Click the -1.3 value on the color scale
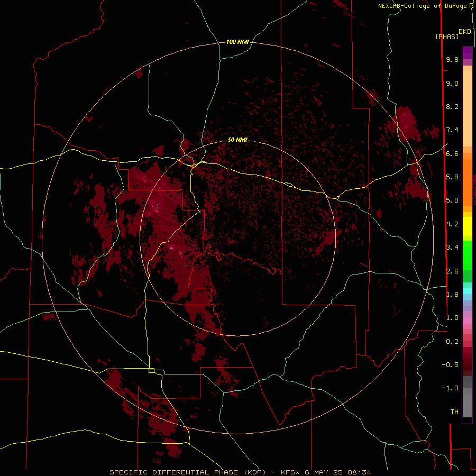Viewport: 476px width, 476px height. 450,388
